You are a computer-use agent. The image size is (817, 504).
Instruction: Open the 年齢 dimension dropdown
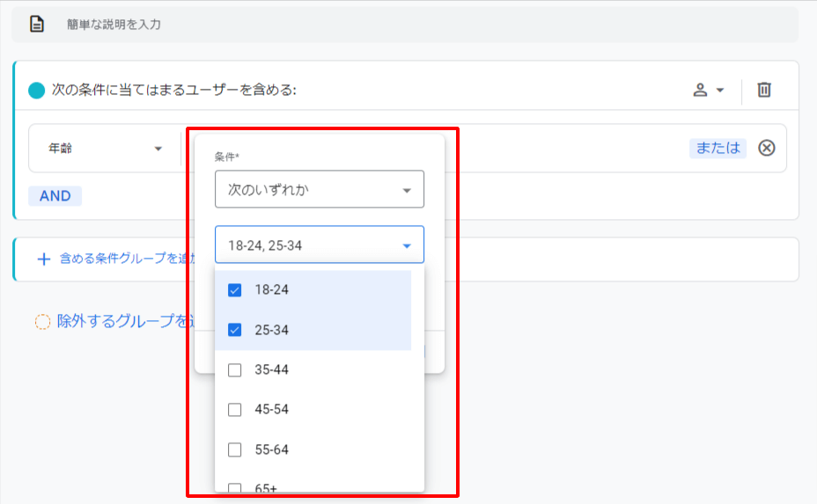click(x=104, y=149)
